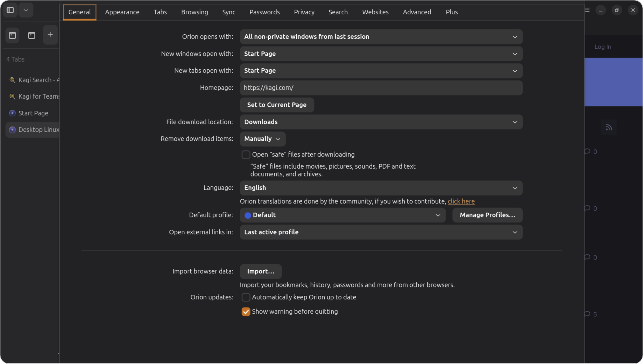Open the hamburger menu icon
Image resolution: width=643 pixels, height=364 pixels.
[587, 10]
